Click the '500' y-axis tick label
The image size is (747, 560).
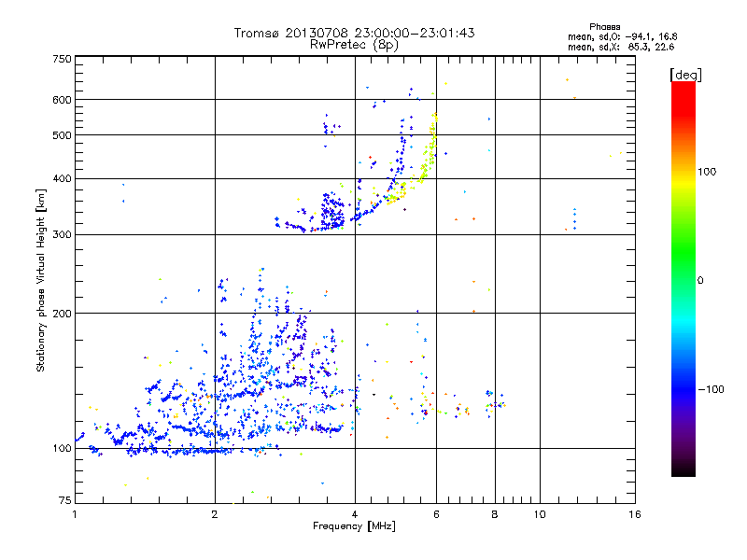62,135
